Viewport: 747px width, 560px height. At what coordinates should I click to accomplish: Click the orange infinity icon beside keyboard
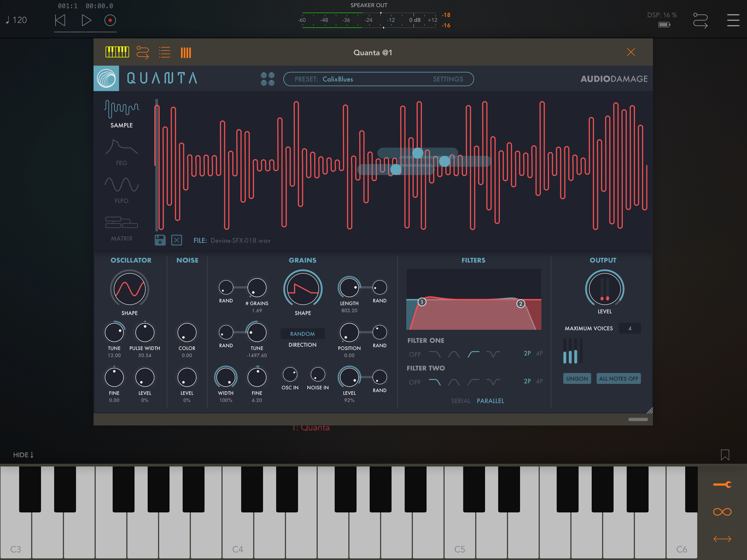pos(722,512)
